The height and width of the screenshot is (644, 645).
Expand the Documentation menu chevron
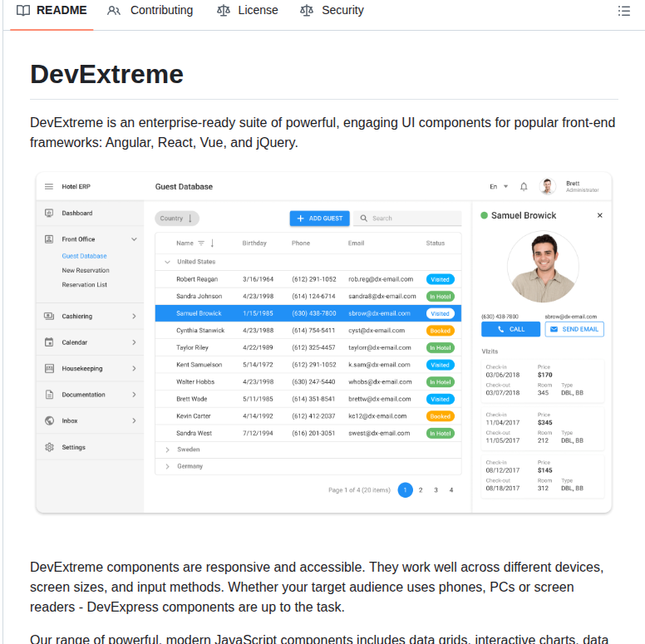134,395
